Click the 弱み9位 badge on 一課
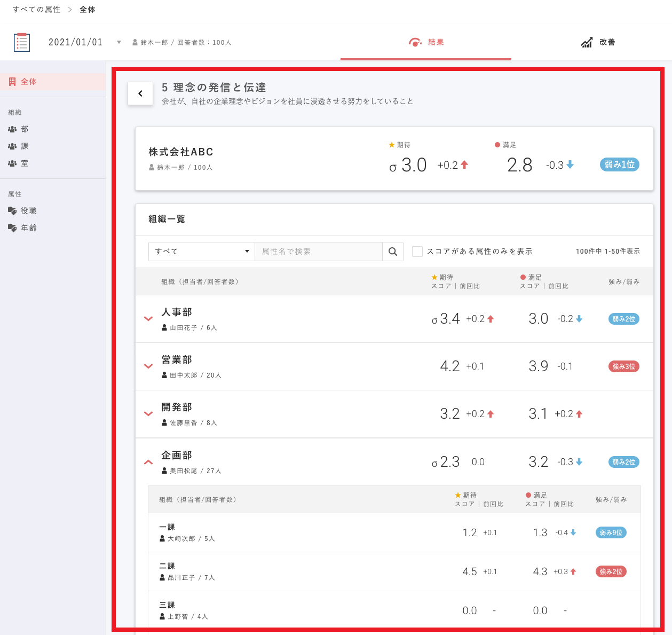This screenshot has width=672, height=635. point(611,532)
